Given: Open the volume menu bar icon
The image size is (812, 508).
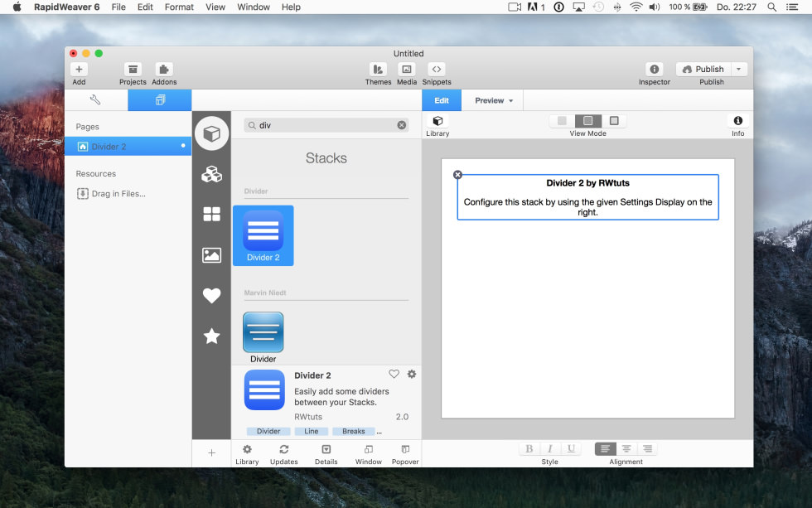Looking at the screenshot, I should (655, 7).
